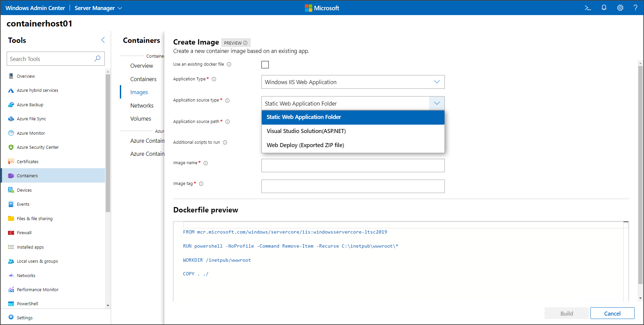The image size is (644, 325).
Task: Click into the Search Tools box
Action: pos(56,59)
